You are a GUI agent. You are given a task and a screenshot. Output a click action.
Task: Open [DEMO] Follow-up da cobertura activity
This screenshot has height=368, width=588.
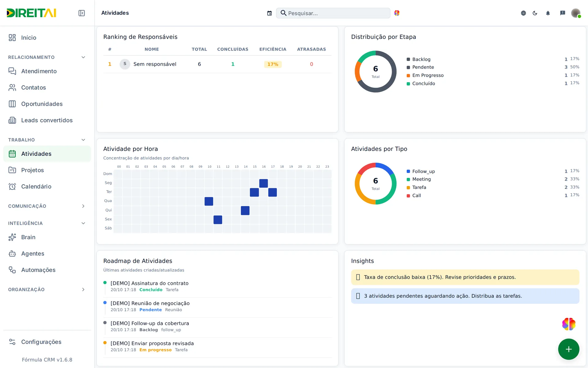click(150, 323)
